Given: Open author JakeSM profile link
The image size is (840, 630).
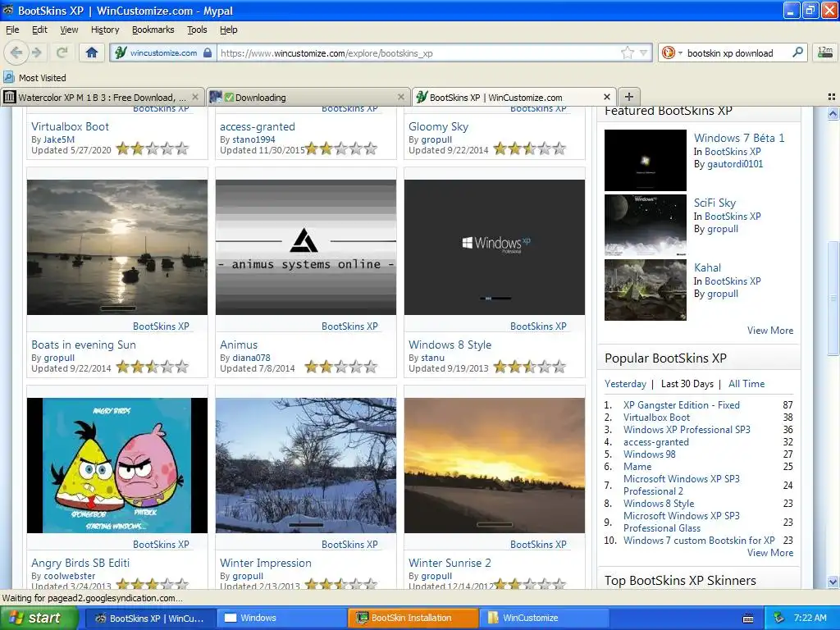Looking at the screenshot, I should pos(59,139).
